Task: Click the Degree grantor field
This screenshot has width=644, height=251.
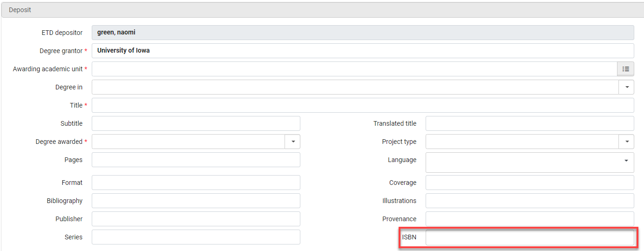Action: tap(362, 51)
